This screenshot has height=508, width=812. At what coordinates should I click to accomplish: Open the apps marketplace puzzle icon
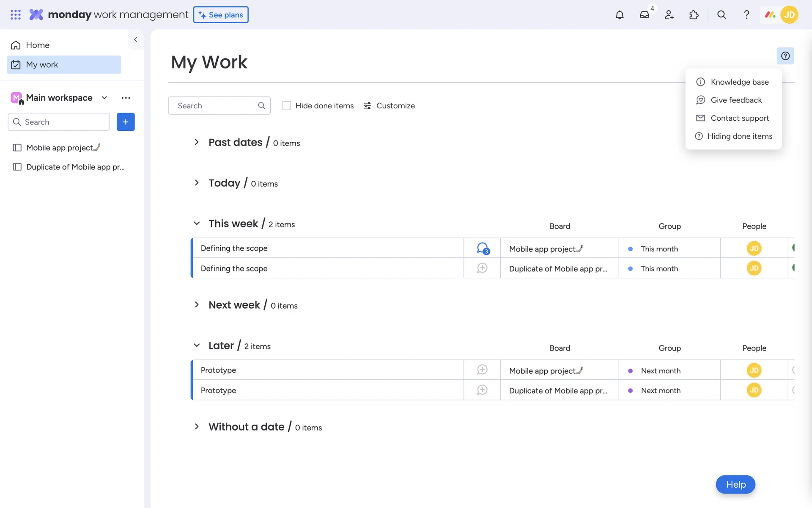(x=694, y=15)
